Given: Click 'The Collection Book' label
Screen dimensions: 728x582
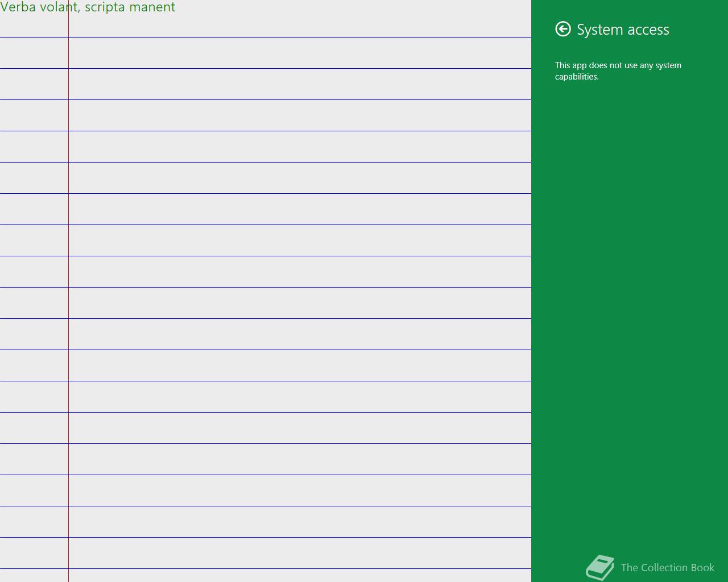Looking at the screenshot, I should click(668, 567).
